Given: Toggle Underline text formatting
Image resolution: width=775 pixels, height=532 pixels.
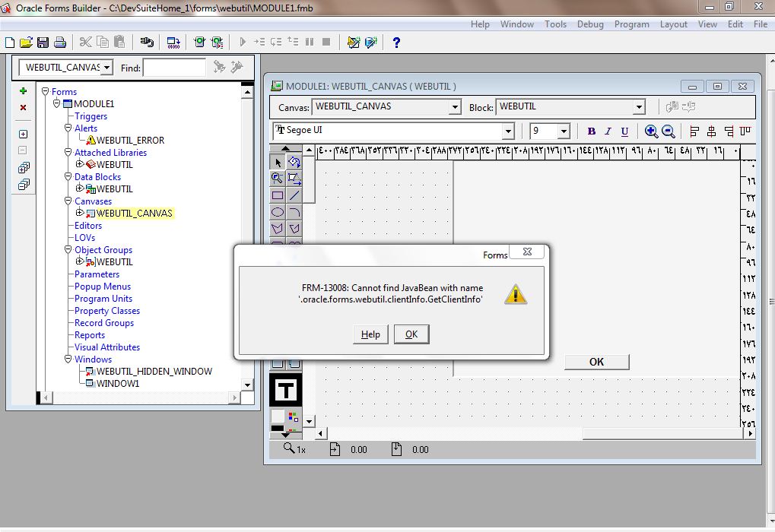Looking at the screenshot, I should pyautogui.click(x=624, y=131).
